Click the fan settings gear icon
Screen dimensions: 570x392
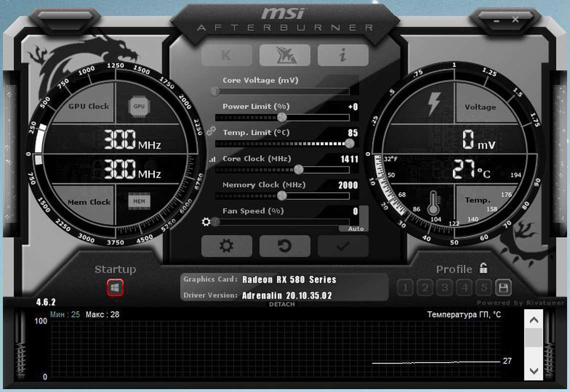[x=206, y=222]
